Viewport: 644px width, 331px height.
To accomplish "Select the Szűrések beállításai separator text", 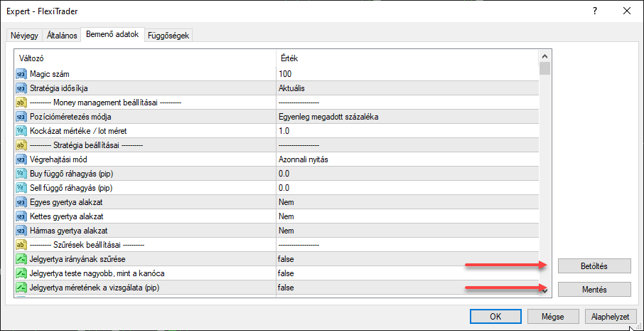I will 87,245.
